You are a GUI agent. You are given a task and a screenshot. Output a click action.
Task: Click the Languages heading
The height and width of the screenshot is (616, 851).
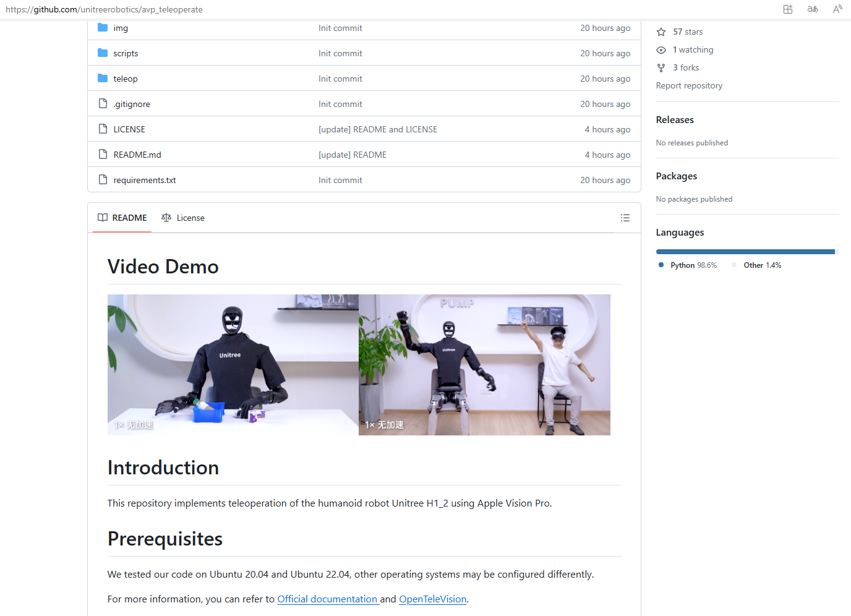pyautogui.click(x=680, y=232)
